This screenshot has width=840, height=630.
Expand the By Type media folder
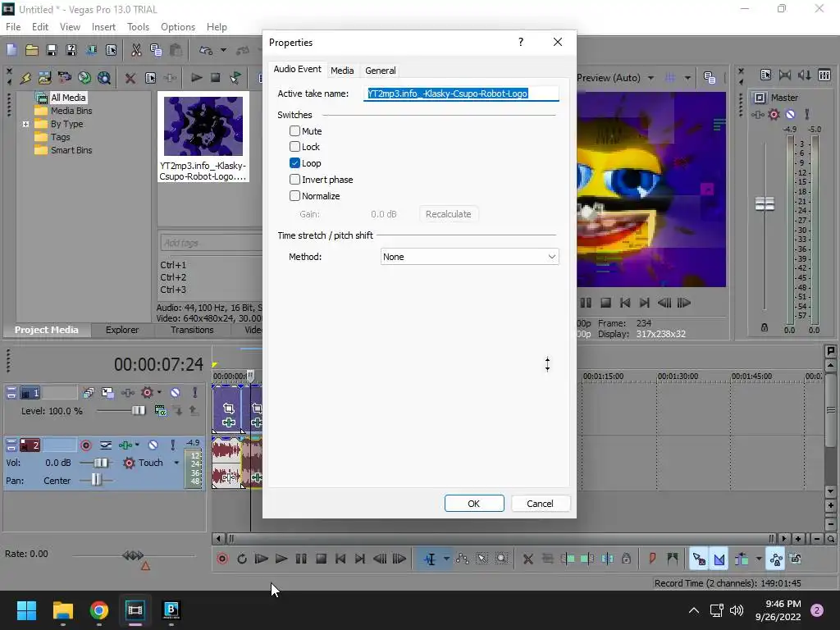tap(25, 124)
